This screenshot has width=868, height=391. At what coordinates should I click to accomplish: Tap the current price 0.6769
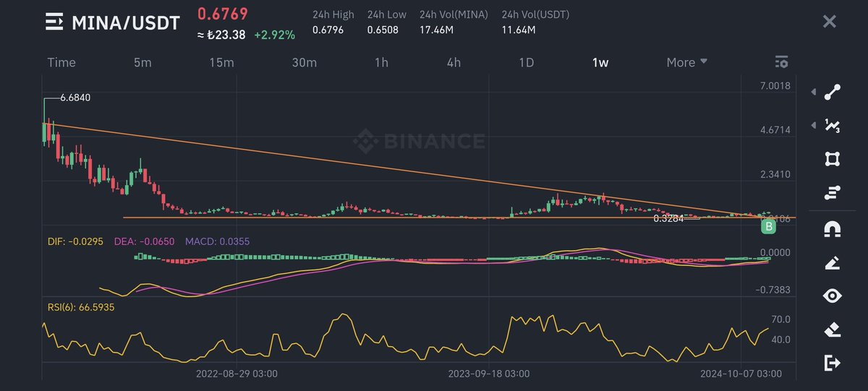point(223,14)
